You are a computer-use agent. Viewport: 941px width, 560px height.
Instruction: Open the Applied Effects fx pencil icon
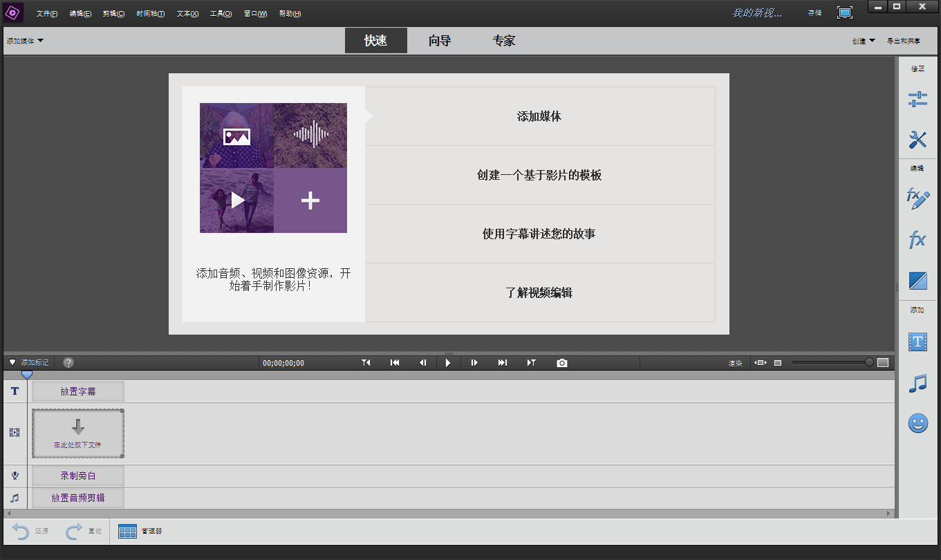[x=917, y=199]
